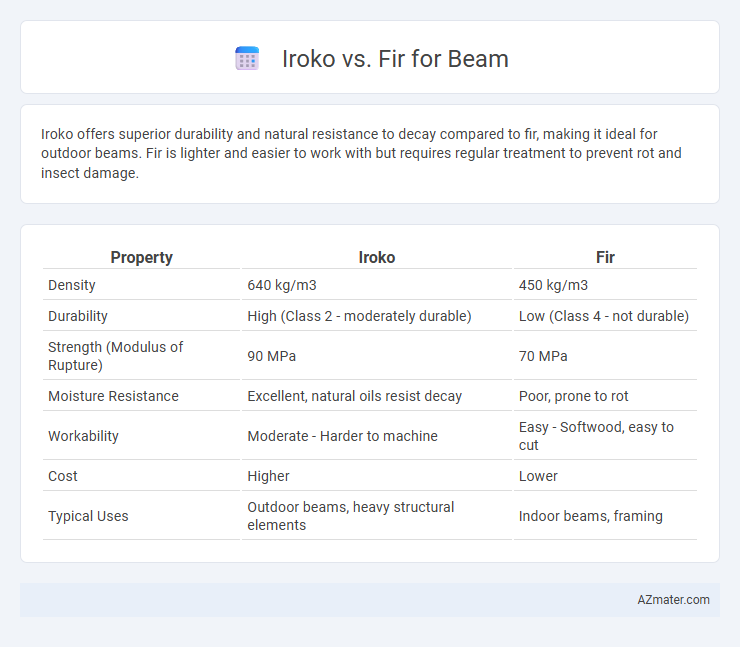Select the '90 MPa' value
The image size is (740, 647).
click(271, 356)
